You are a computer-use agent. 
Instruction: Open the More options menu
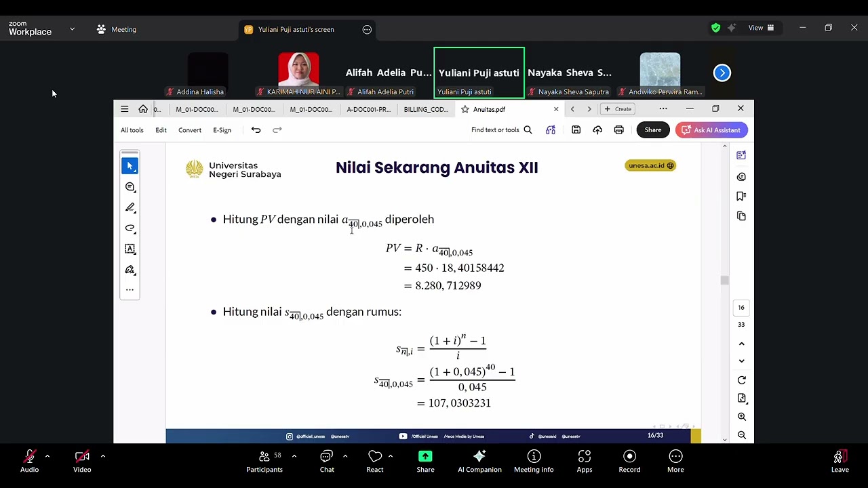[x=675, y=462]
